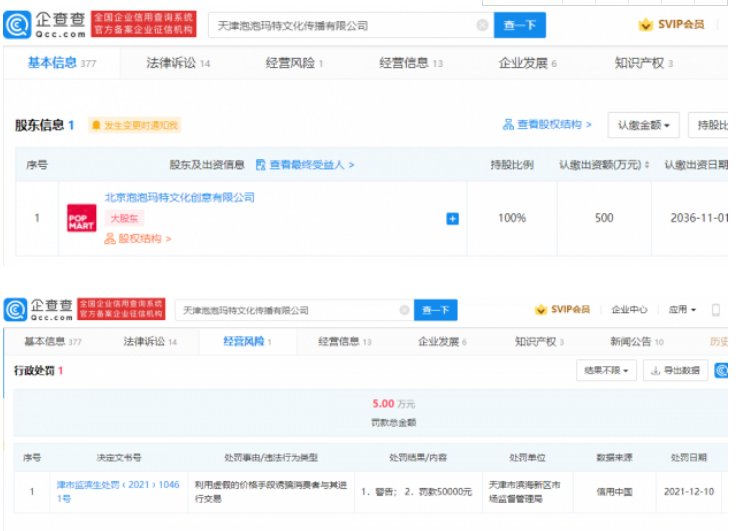Select lower 经营风险 tab
747x531 pixels.
pyautogui.click(x=247, y=341)
